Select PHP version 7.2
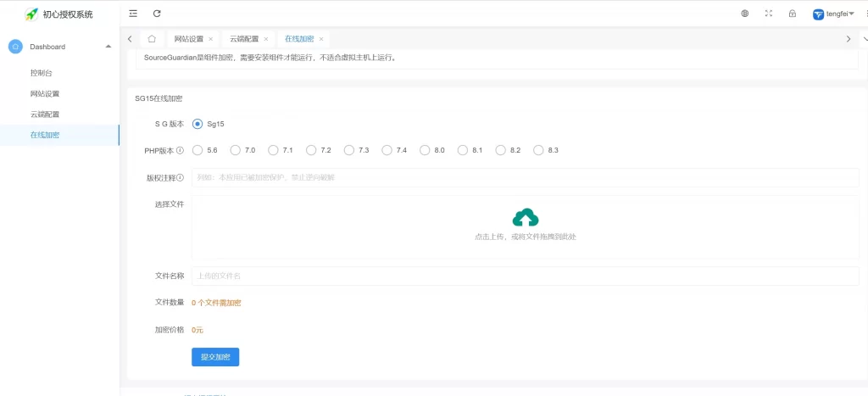868x396 pixels. [x=311, y=150]
